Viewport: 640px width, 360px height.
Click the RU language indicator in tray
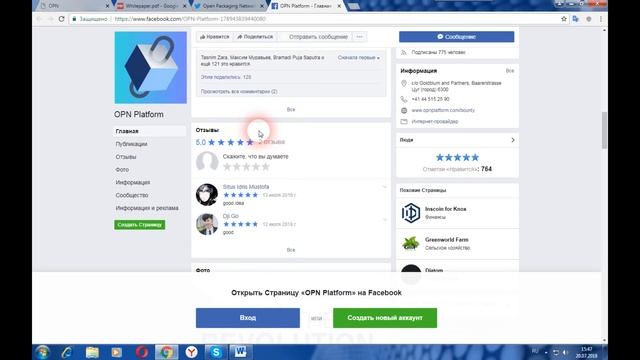click(x=535, y=351)
